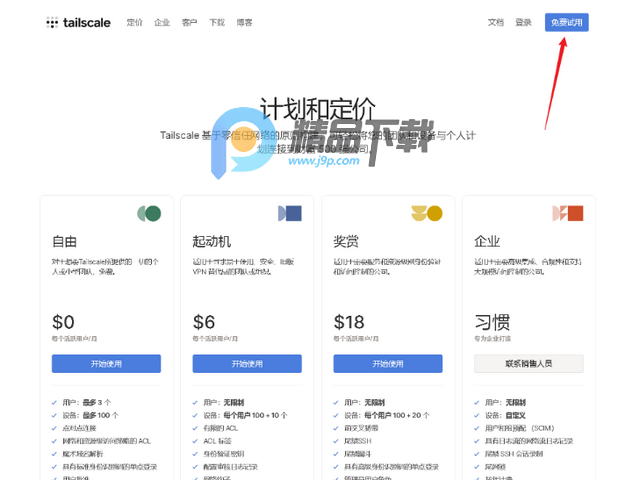Open the 定价 nav menu item
Screen dimensions: 640x480
point(134,22)
